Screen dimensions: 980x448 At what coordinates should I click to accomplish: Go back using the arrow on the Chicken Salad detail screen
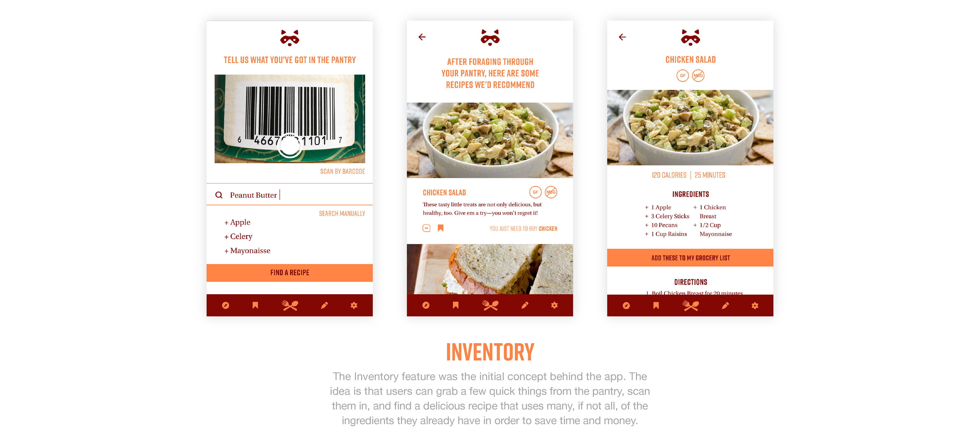(622, 37)
